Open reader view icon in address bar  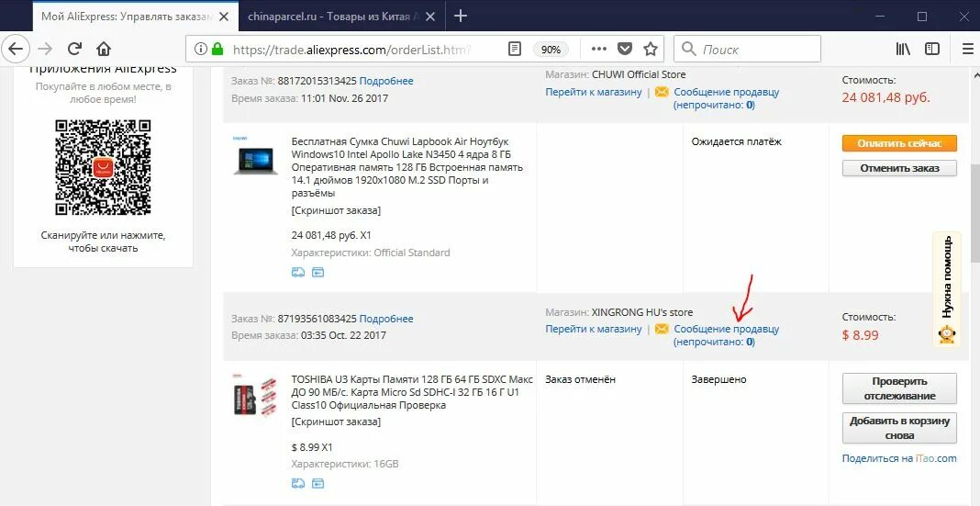coord(515,49)
